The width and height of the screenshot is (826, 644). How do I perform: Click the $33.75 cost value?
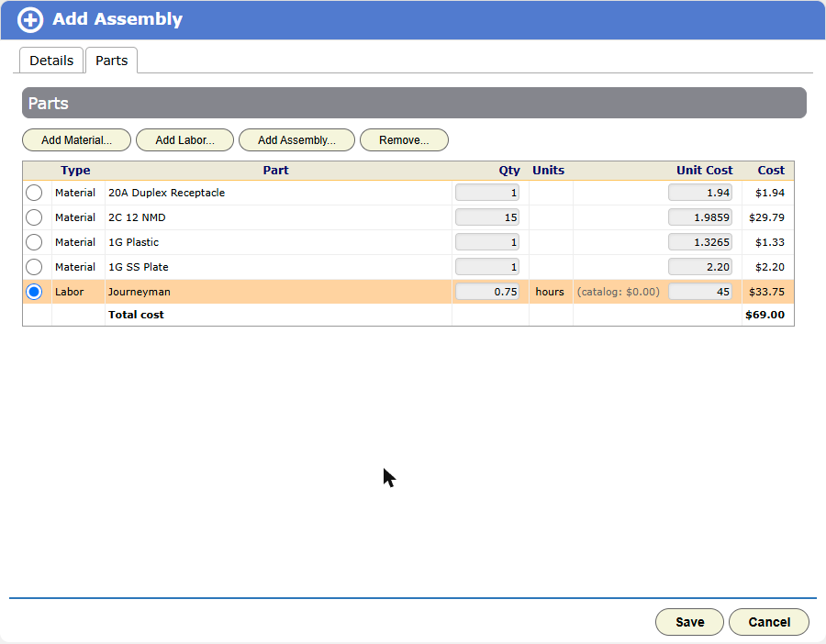[766, 292]
